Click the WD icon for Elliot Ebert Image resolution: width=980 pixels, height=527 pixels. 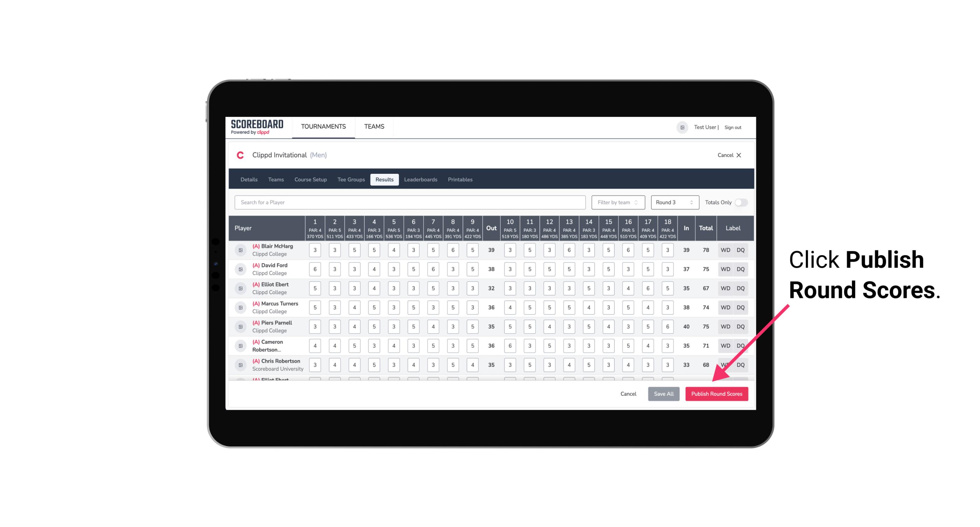click(726, 288)
